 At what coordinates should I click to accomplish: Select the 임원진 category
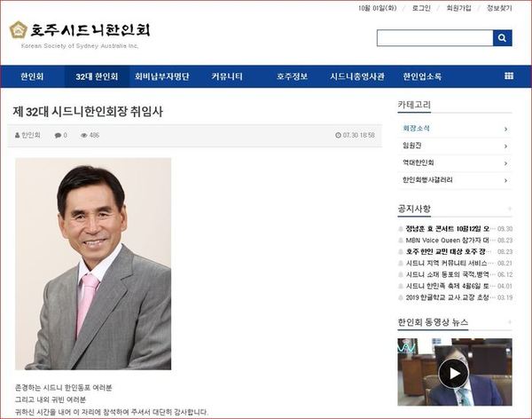pos(412,146)
